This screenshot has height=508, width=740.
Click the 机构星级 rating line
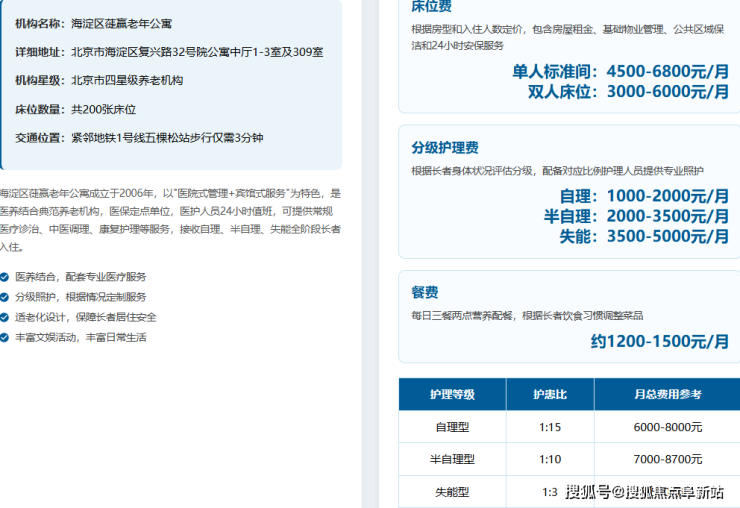point(99,80)
